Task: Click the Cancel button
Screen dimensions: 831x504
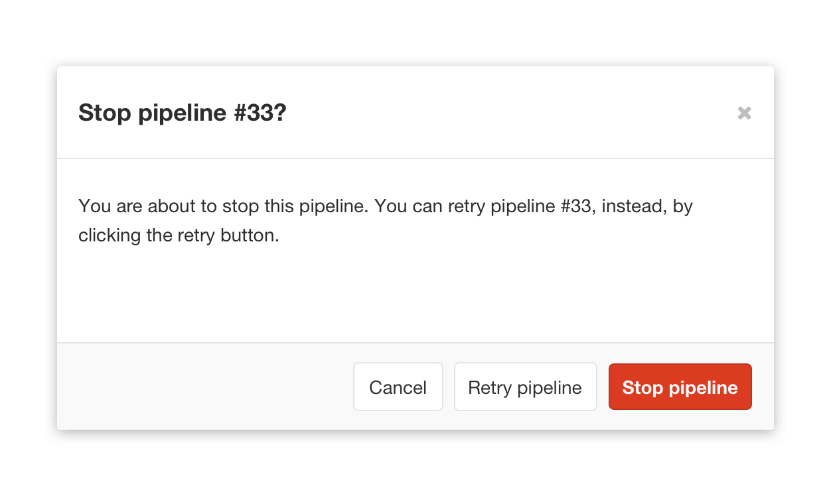Action: [398, 387]
